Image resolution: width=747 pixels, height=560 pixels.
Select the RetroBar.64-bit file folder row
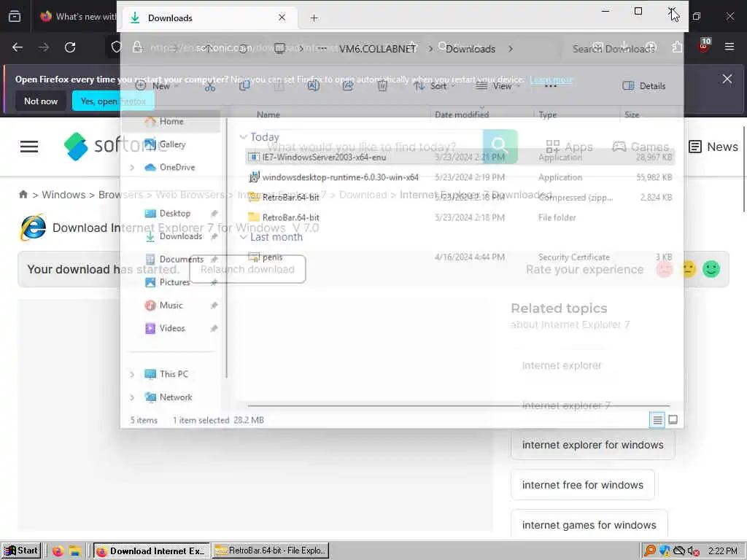pos(460,217)
